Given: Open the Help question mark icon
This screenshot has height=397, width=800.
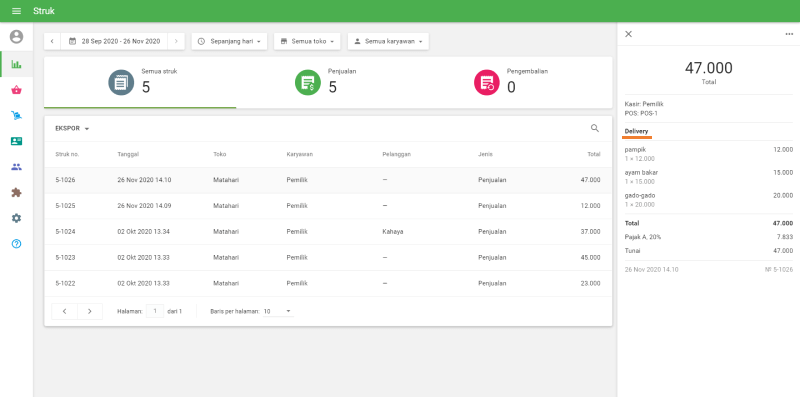Looking at the screenshot, I should tap(16, 244).
